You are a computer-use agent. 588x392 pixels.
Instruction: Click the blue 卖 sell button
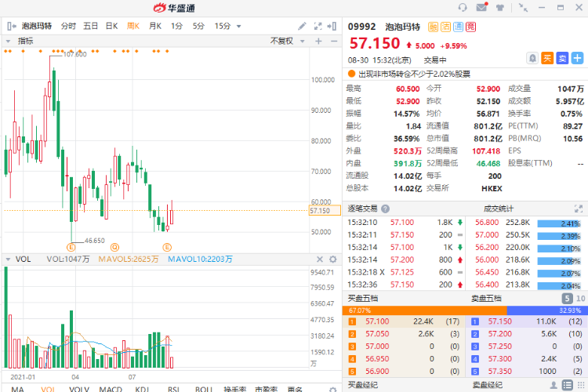[x=562, y=58]
